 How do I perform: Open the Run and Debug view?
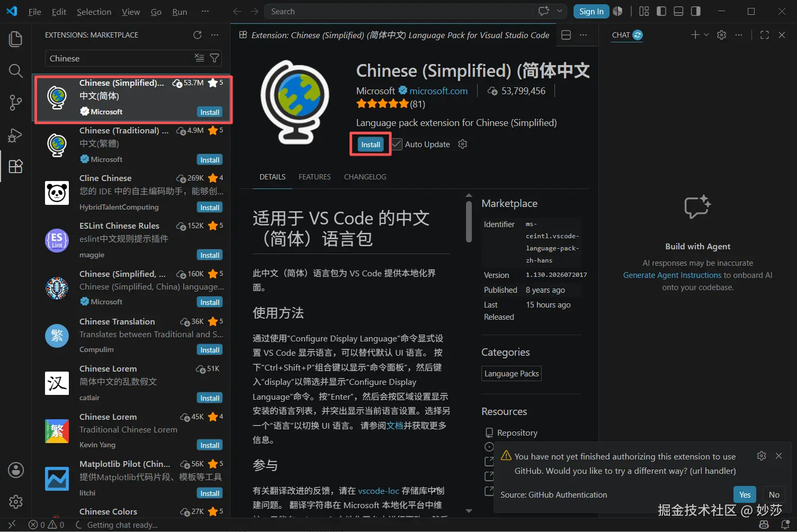pyautogui.click(x=16, y=135)
